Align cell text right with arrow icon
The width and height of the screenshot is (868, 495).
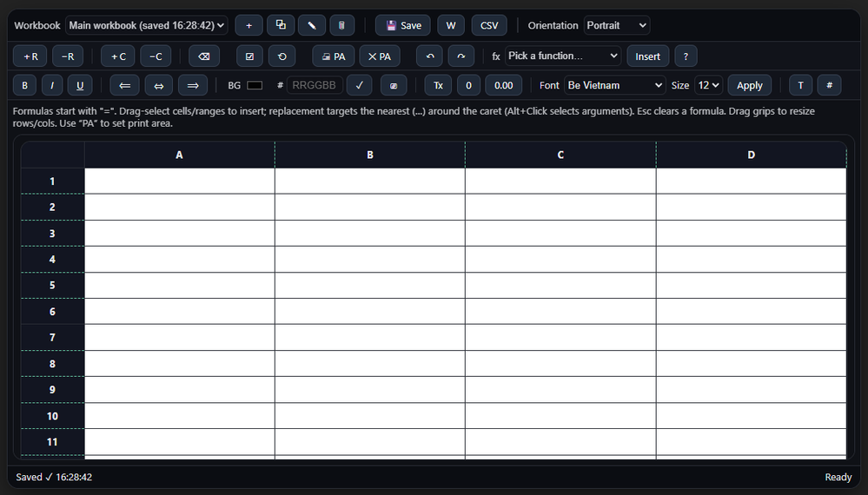[x=193, y=85]
